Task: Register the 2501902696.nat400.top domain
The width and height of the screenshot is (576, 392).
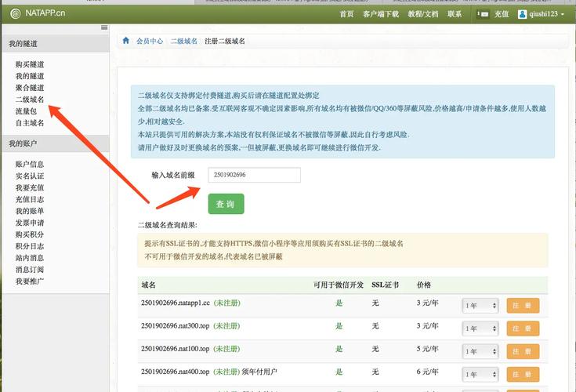Action: pyautogui.click(x=523, y=375)
